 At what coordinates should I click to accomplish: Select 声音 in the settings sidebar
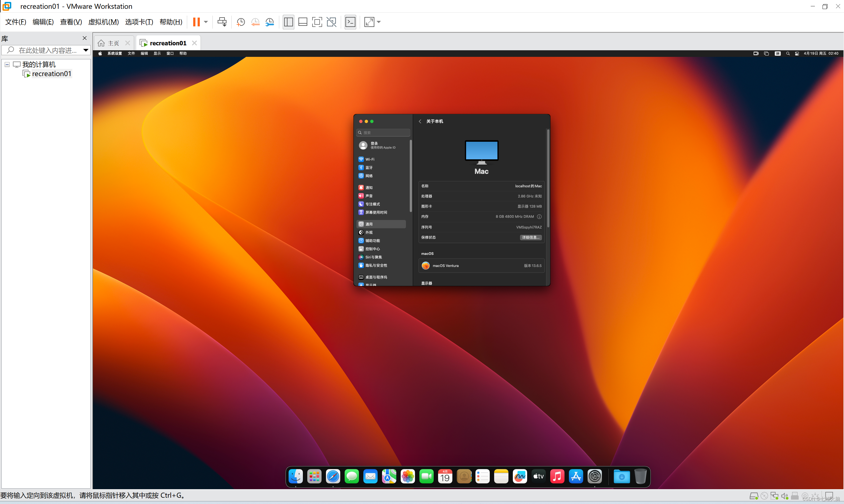click(x=381, y=196)
